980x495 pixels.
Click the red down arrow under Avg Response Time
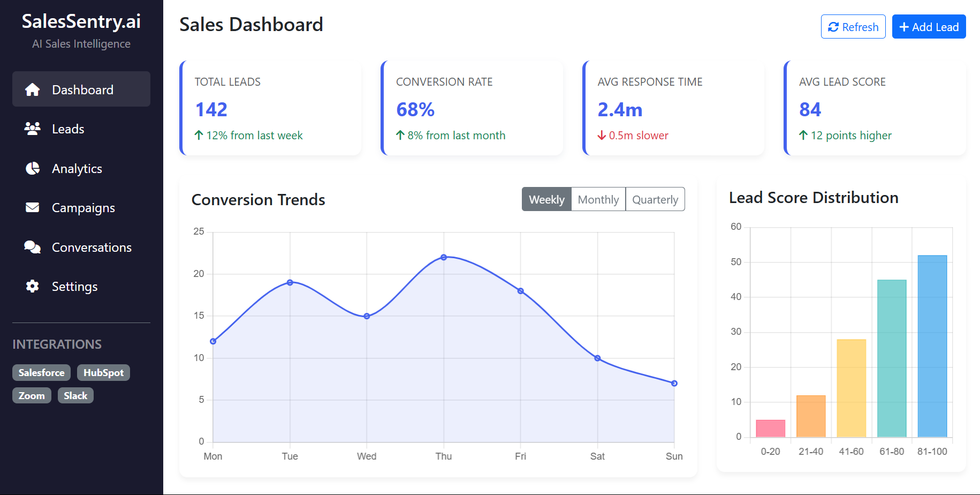[x=602, y=135]
